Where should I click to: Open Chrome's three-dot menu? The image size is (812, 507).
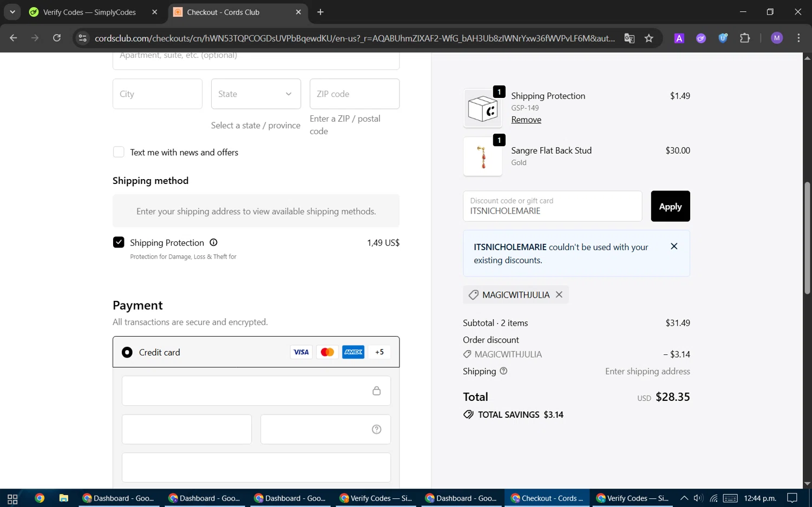tap(799, 38)
